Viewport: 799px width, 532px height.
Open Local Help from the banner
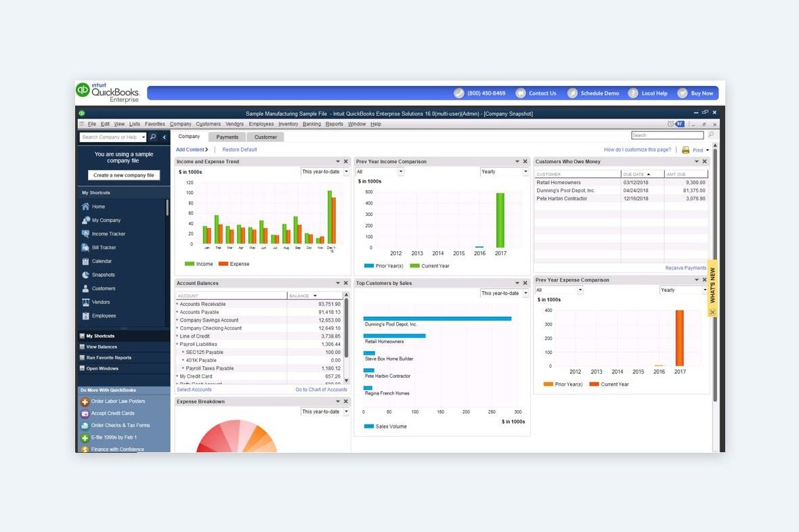pos(647,93)
